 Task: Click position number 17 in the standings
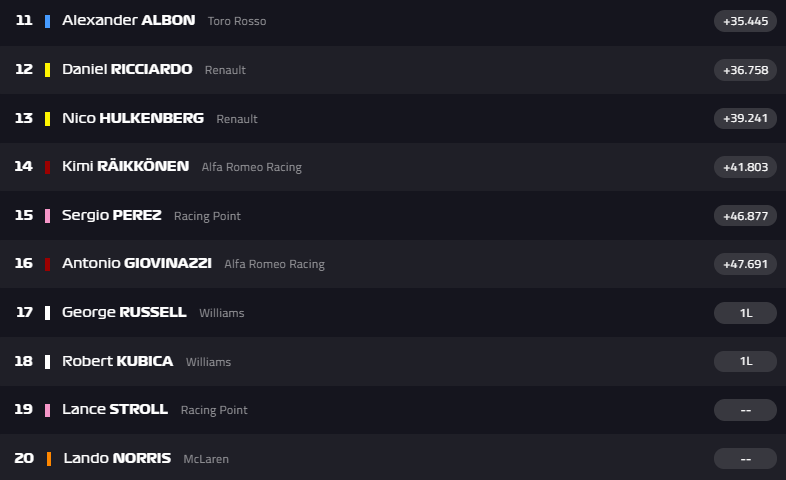(x=24, y=312)
